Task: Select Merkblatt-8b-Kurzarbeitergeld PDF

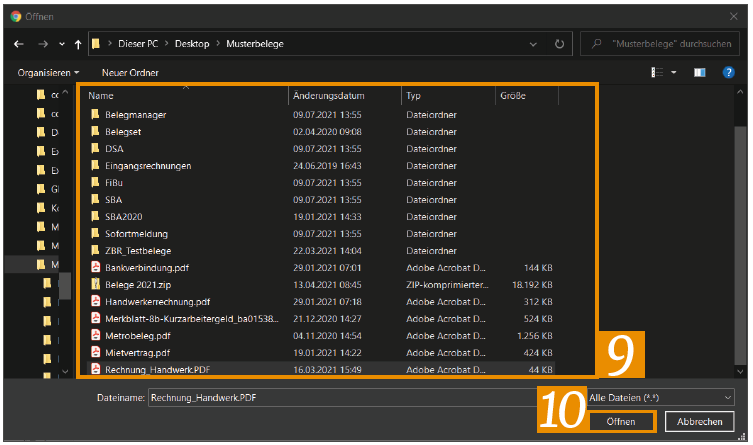Action: [191, 319]
